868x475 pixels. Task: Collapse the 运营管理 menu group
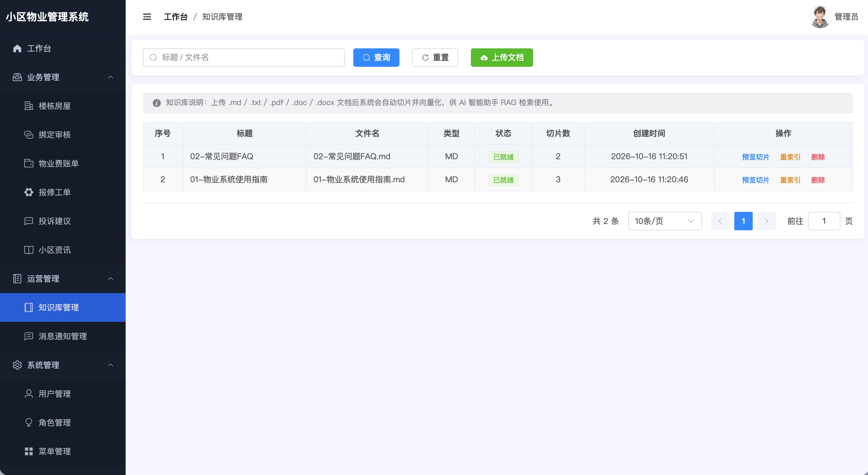tap(63, 278)
